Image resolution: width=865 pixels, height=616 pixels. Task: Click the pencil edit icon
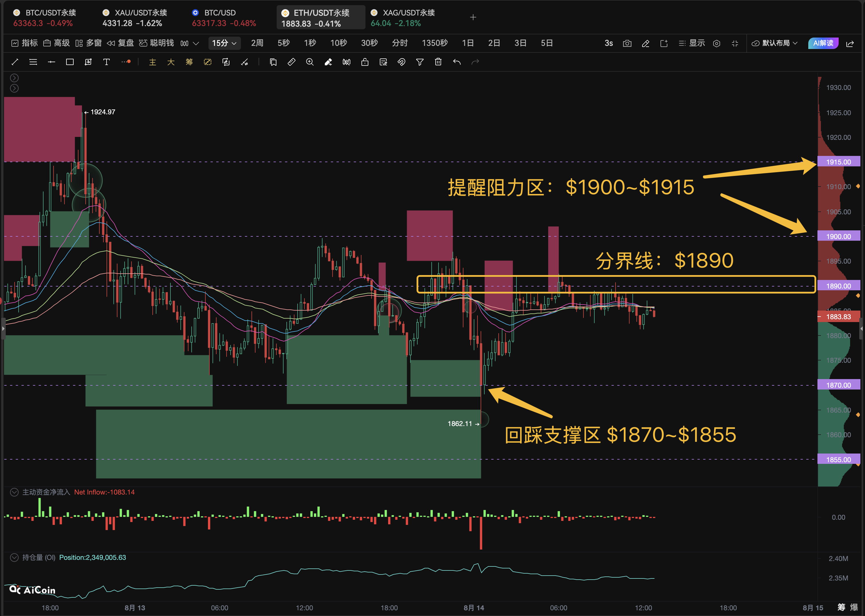click(646, 43)
